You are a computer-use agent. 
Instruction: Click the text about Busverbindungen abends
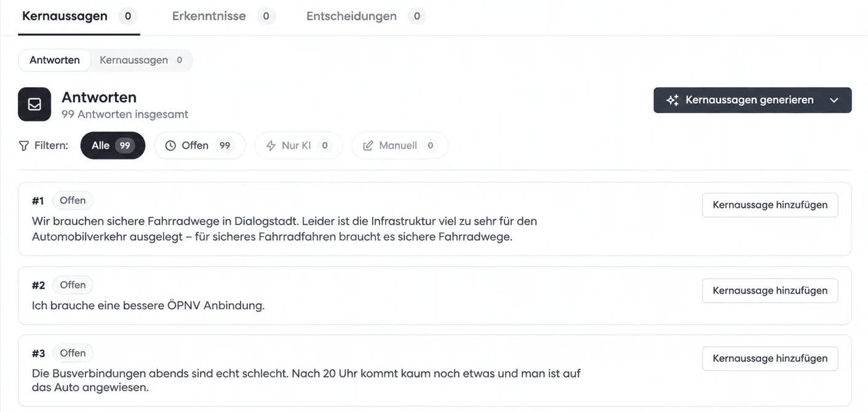tap(306, 381)
